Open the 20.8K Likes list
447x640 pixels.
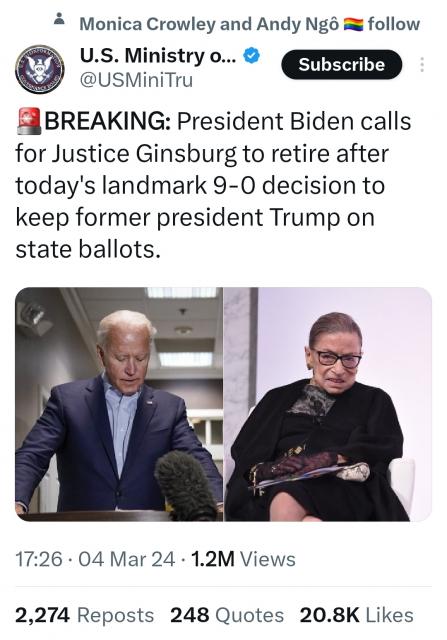coord(356,615)
